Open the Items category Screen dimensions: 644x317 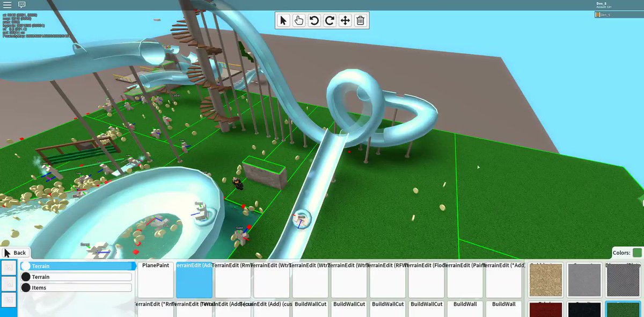point(76,287)
